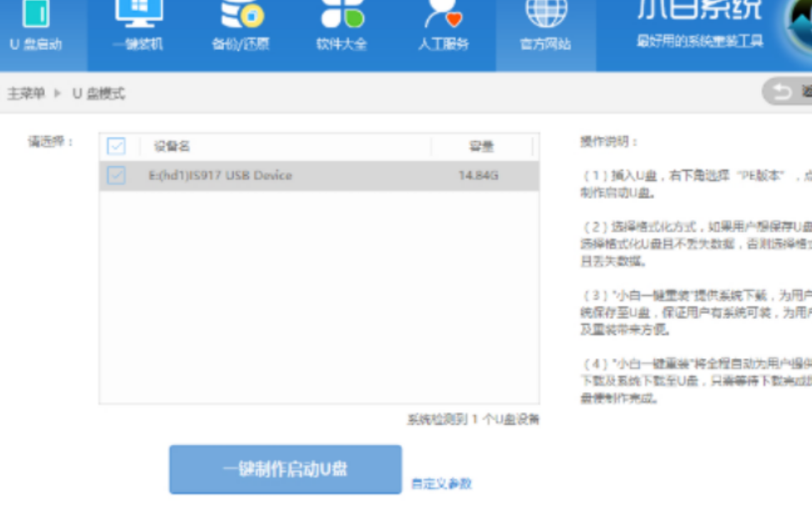Open the 备份/还原 database icon
Viewport: 812px width, 505px height.
coord(241,13)
